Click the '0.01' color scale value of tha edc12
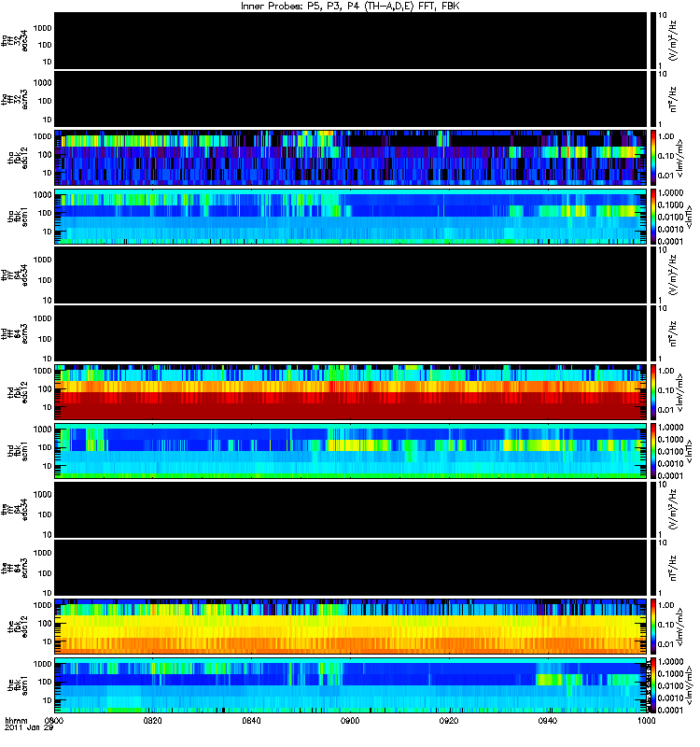This screenshot has width=700, height=747. click(x=665, y=176)
